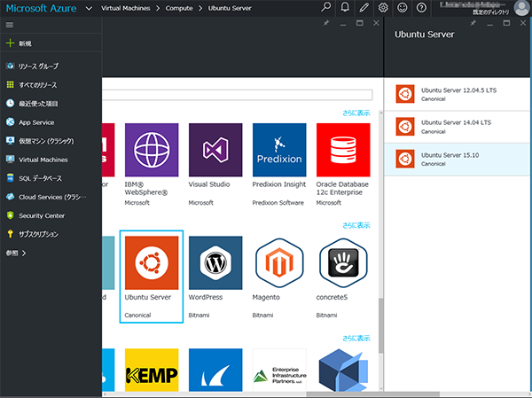Screen dimensions: 532x398
Task: Choose Ubuntu Server 12.04.5 LTS
Action: click(x=457, y=94)
